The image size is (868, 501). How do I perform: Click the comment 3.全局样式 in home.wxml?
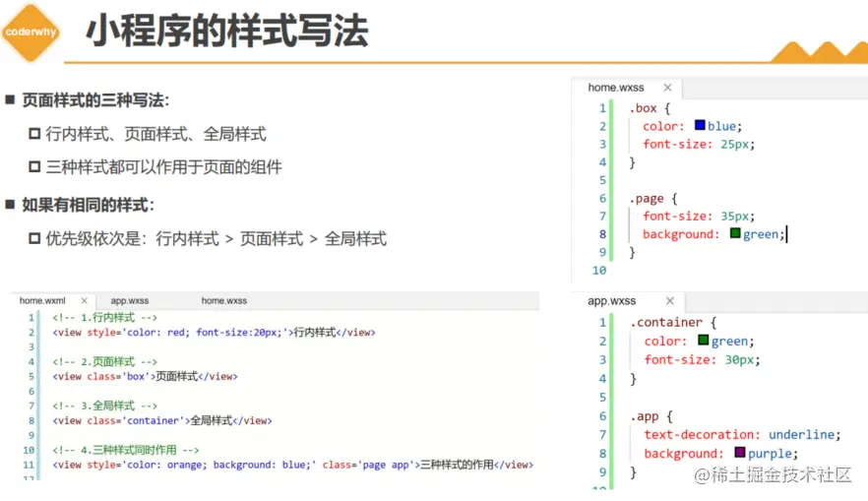(105, 406)
